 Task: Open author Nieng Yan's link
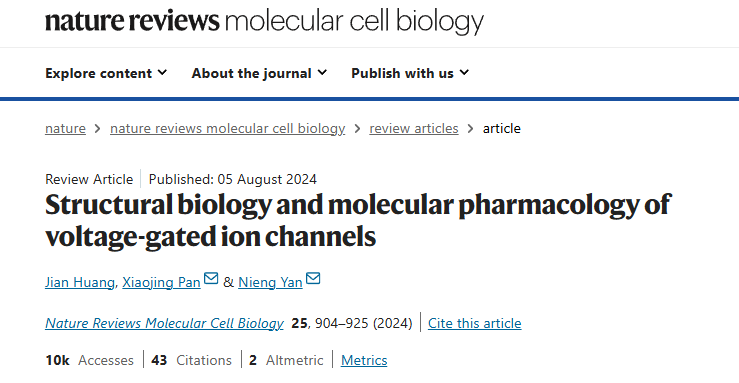(x=270, y=282)
